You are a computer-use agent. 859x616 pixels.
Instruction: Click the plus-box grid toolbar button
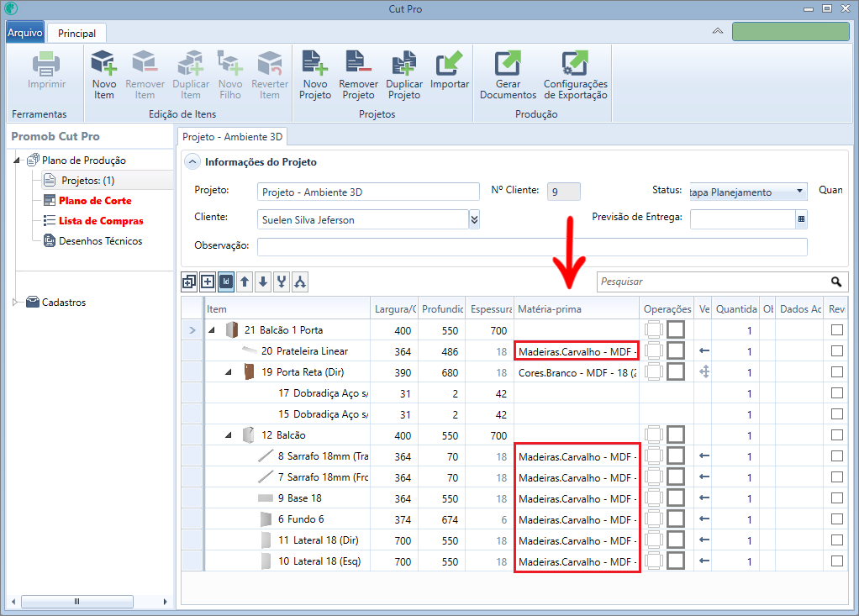click(x=208, y=282)
